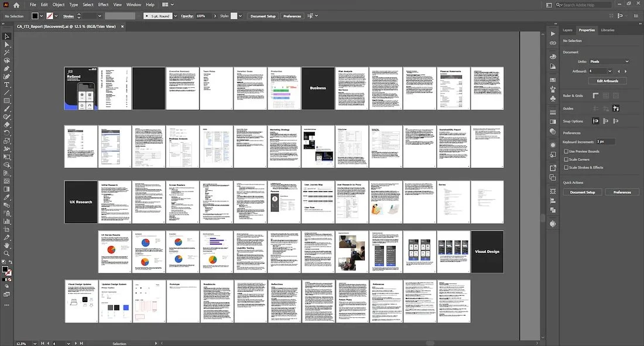This screenshot has width=644, height=346.
Task: Click Document Setup in top control bar
Action: coord(263,16)
